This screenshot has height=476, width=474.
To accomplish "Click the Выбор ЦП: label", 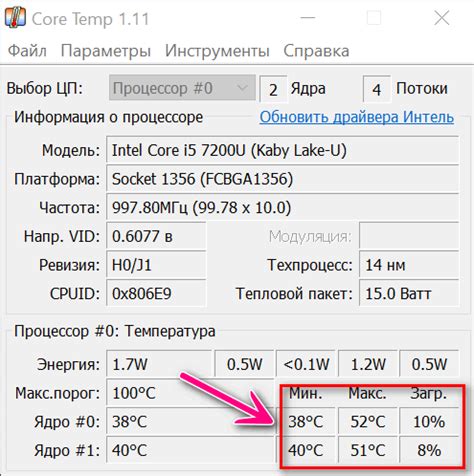I will point(45,88).
